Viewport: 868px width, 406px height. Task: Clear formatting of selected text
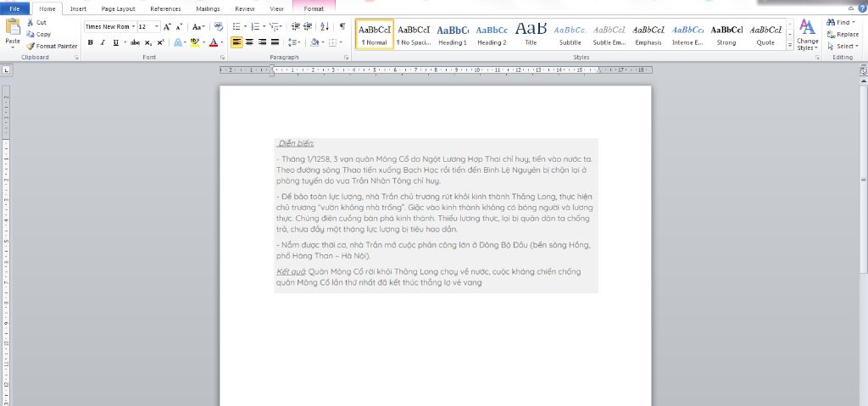(219, 26)
